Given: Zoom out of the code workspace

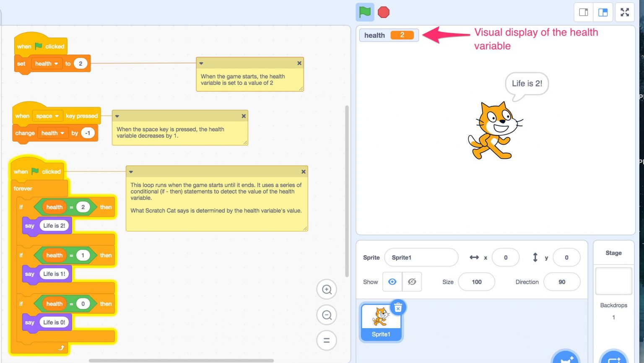Looking at the screenshot, I should pyautogui.click(x=327, y=315).
